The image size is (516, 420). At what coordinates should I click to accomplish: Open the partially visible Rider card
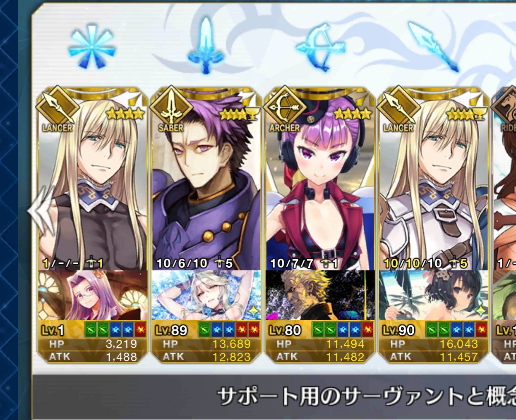pos(504,225)
